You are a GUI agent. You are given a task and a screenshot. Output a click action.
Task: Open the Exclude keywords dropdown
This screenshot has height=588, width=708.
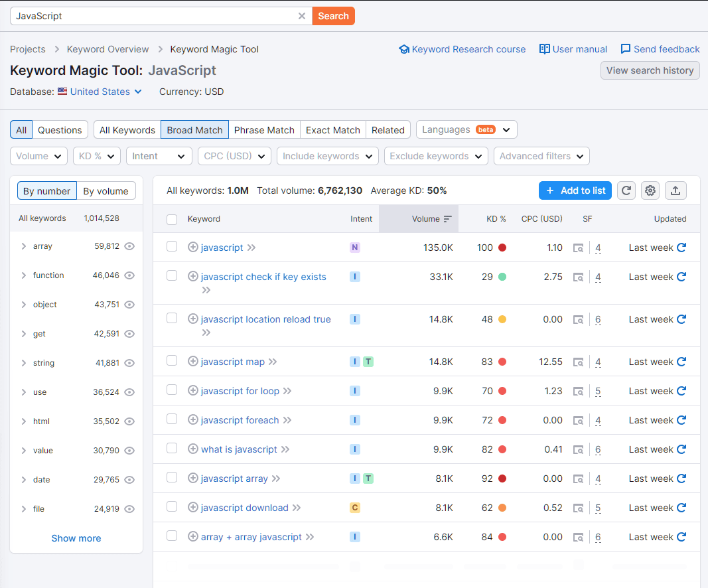(436, 156)
